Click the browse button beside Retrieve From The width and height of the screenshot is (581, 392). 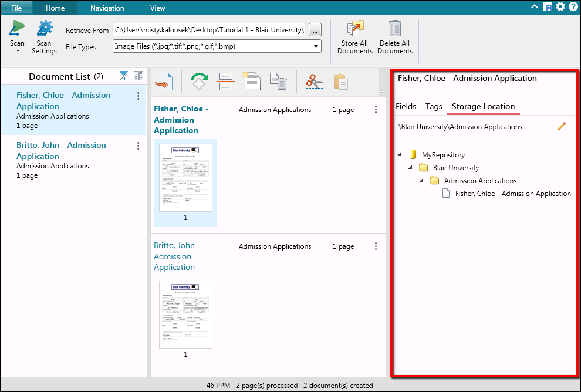(x=315, y=30)
